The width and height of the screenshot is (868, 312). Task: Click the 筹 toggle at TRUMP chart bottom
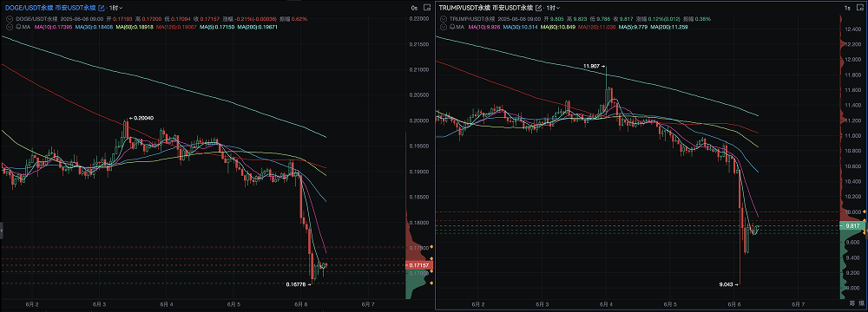pyautogui.click(x=852, y=303)
